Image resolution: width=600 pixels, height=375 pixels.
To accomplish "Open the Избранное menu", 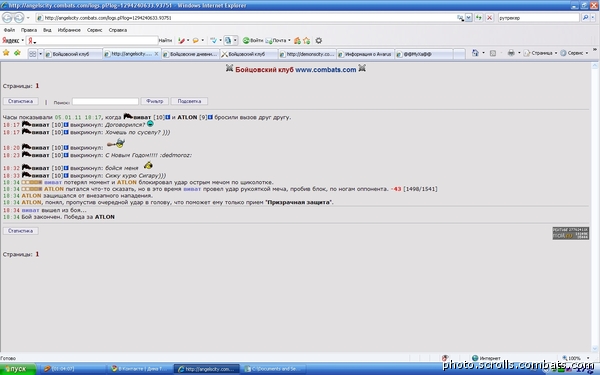I will tap(69, 30).
